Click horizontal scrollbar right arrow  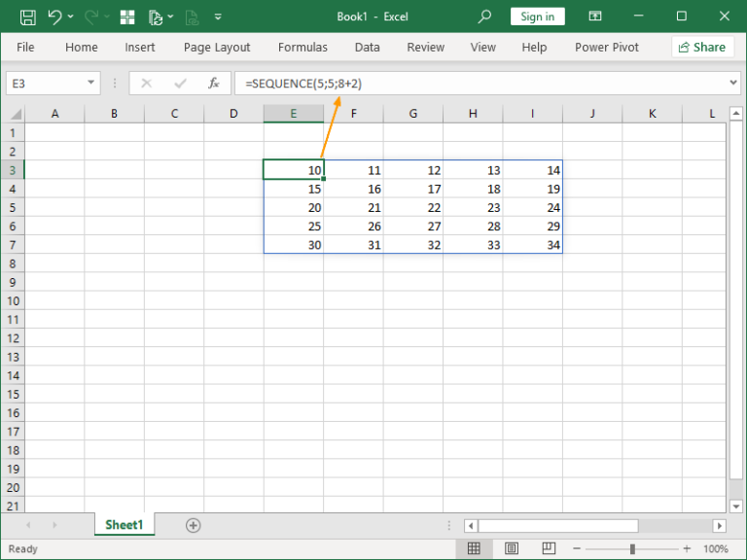[x=720, y=526]
